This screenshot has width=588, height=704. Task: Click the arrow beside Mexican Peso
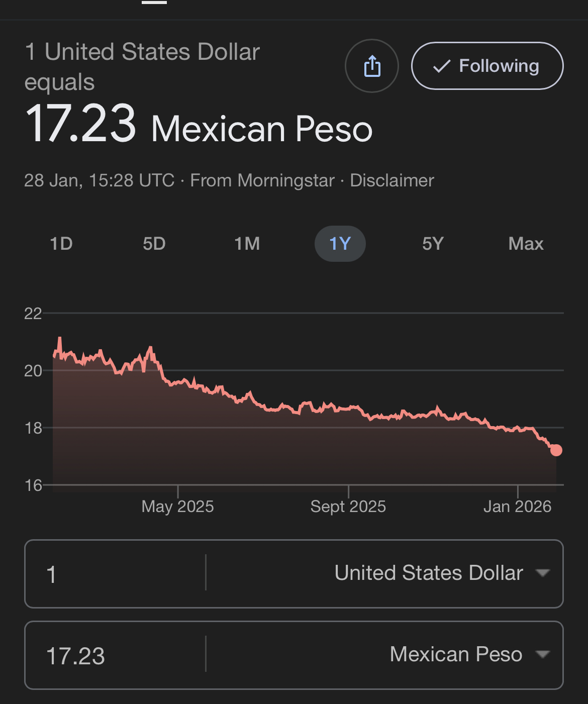pos(543,654)
